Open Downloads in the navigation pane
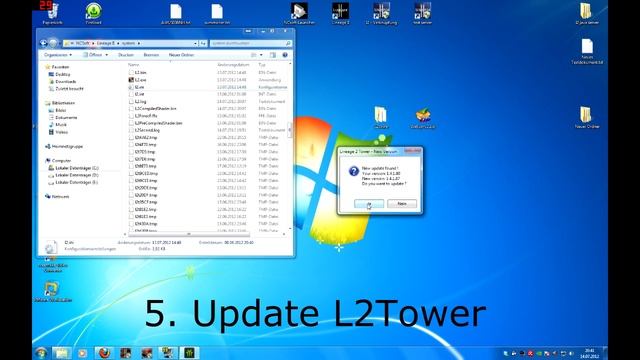Screen dimensions: 640x360 pyautogui.click(x=65, y=82)
